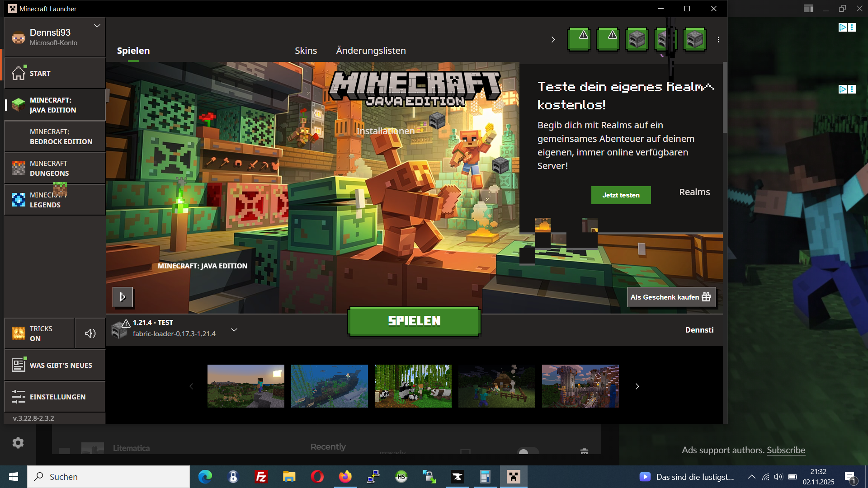Expand the 1.21.4 - TEST installation selector

coord(234,330)
